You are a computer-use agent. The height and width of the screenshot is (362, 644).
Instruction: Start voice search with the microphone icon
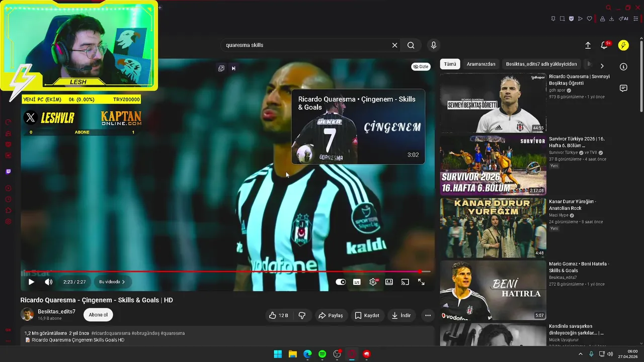[434, 45]
